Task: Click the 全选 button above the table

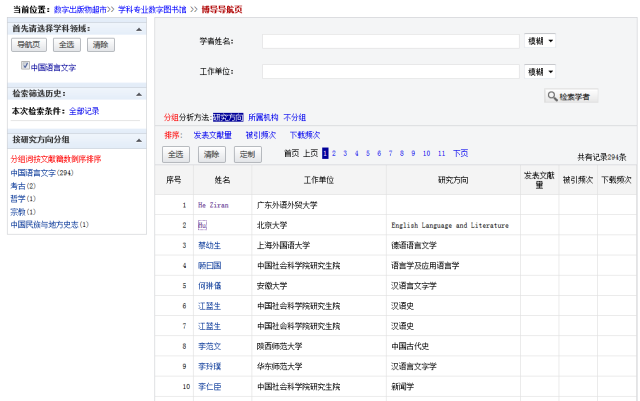Action: pyautogui.click(x=176, y=154)
